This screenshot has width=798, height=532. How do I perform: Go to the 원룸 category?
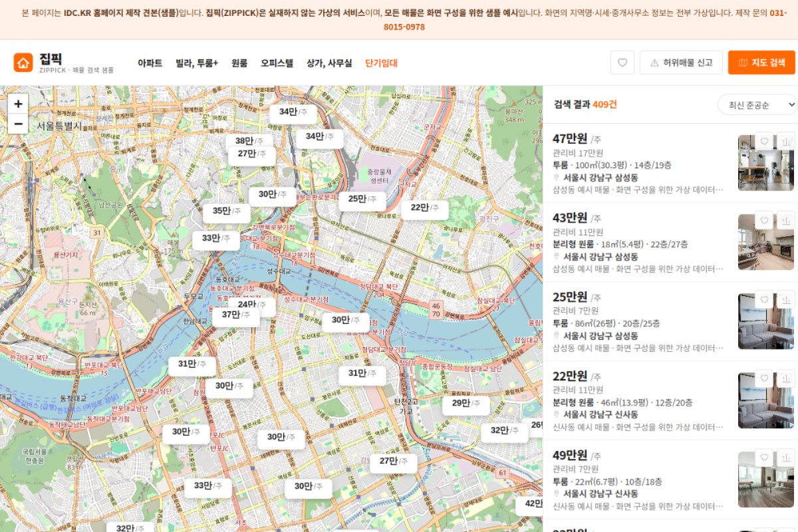coord(239,63)
